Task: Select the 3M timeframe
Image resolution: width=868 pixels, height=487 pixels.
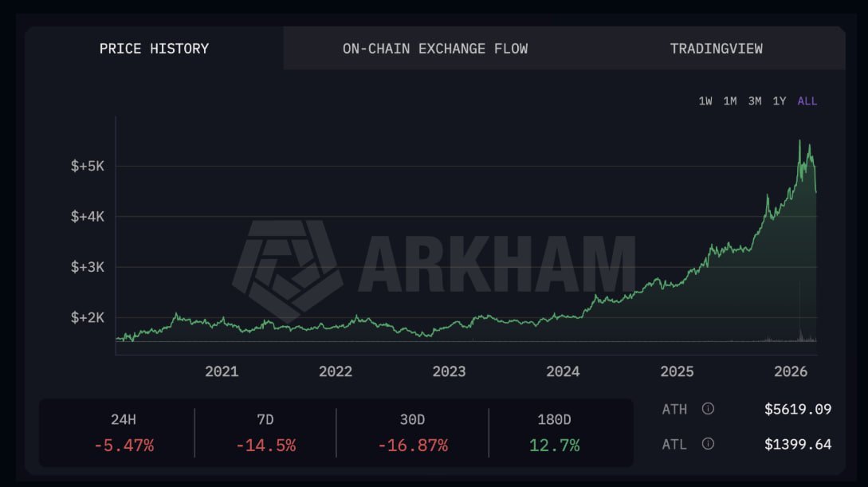Action: point(755,100)
